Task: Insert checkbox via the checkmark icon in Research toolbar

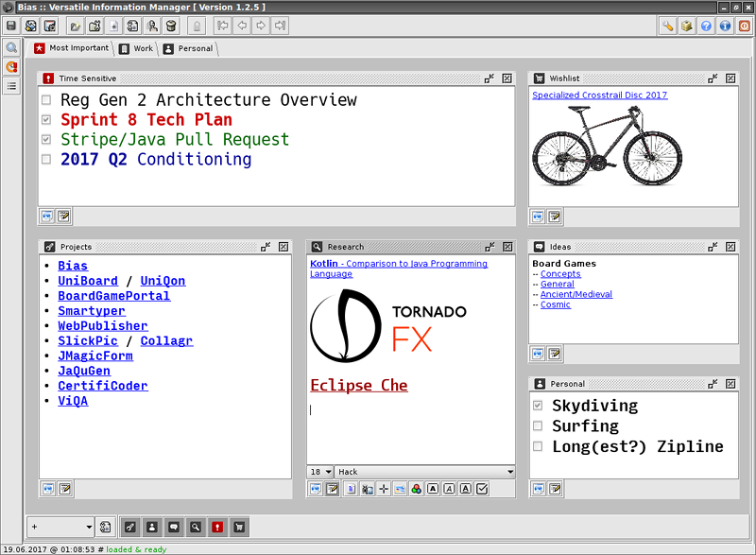Action: point(482,489)
